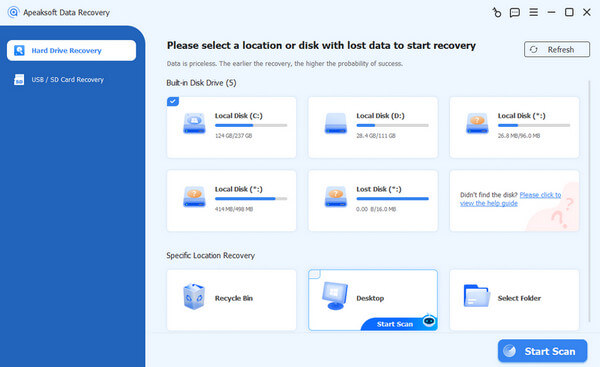Click the 28.4 GB/111 GB capacity text

pos(376,136)
